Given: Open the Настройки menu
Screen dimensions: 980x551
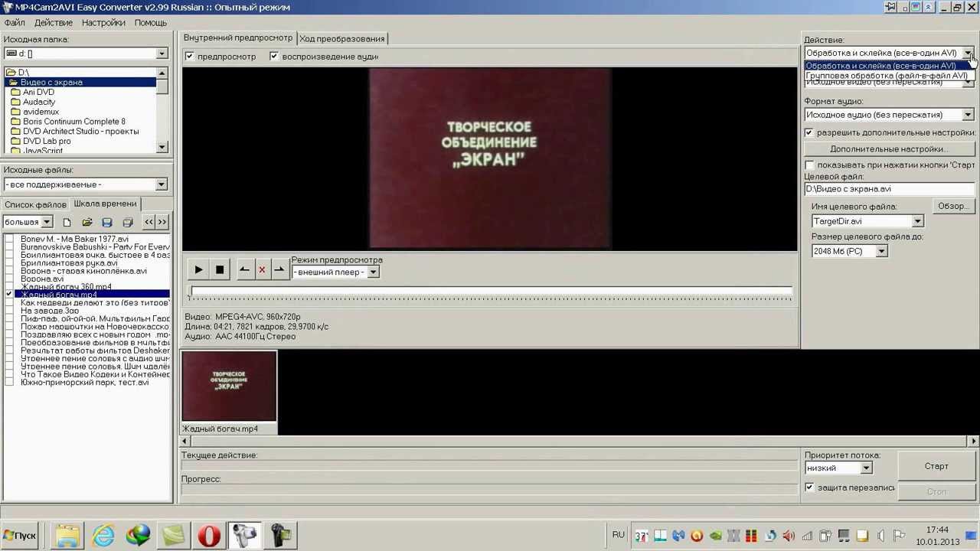Looking at the screenshot, I should 103,23.
